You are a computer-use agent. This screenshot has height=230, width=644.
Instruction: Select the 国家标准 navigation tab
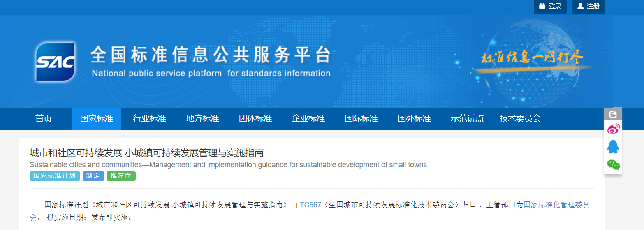point(96,119)
